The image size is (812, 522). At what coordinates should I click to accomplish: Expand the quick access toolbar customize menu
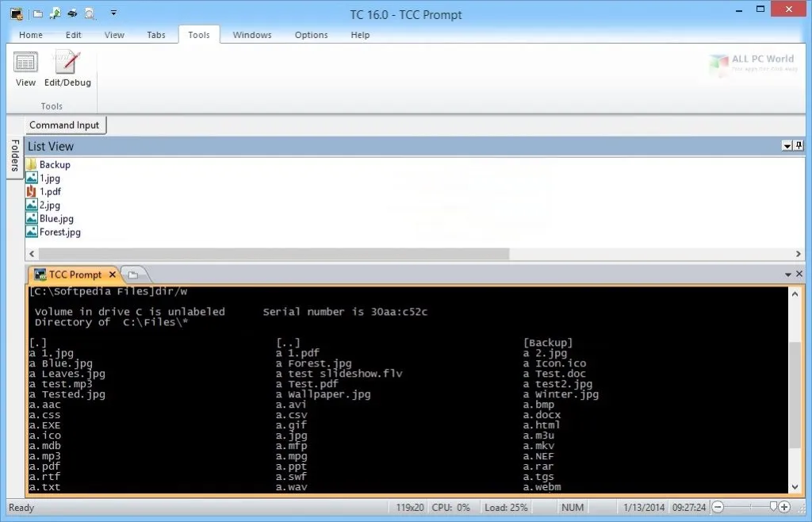point(113,13)
